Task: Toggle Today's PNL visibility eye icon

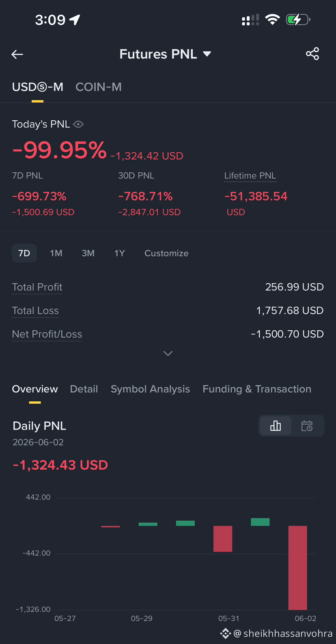Action: point(78,124)
